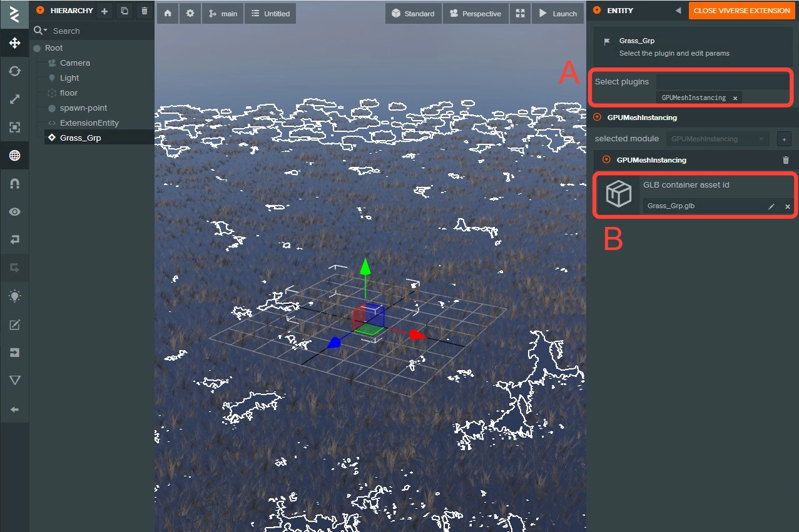Toggle the magnet snap tool
Screen dimensions: 799x532
click(x=14, y=184)
